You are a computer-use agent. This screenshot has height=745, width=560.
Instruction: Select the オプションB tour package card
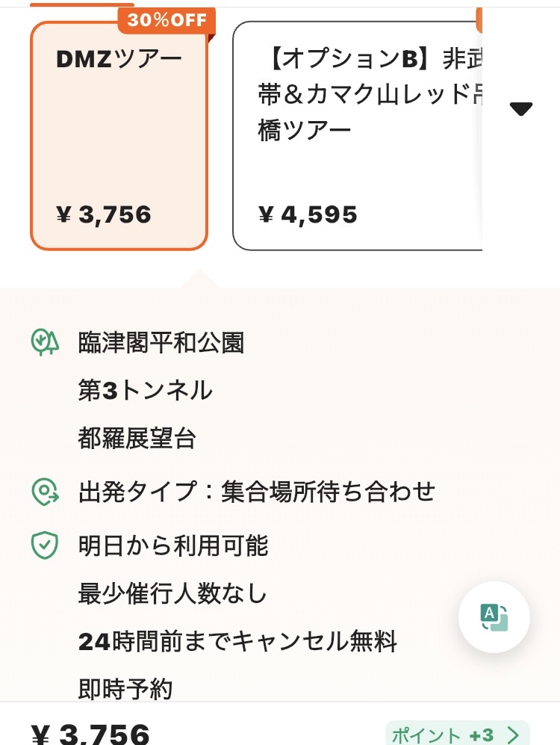pos(358,135)
